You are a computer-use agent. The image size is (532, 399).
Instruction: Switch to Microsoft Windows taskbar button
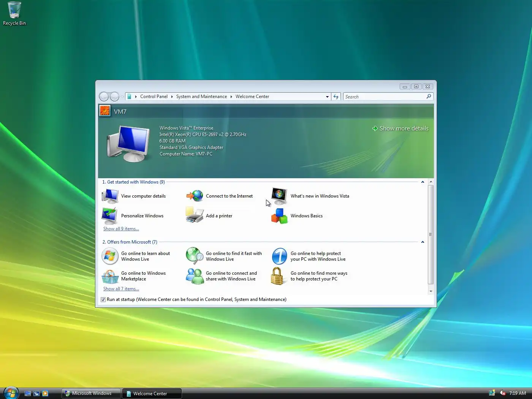pos(91,393)
